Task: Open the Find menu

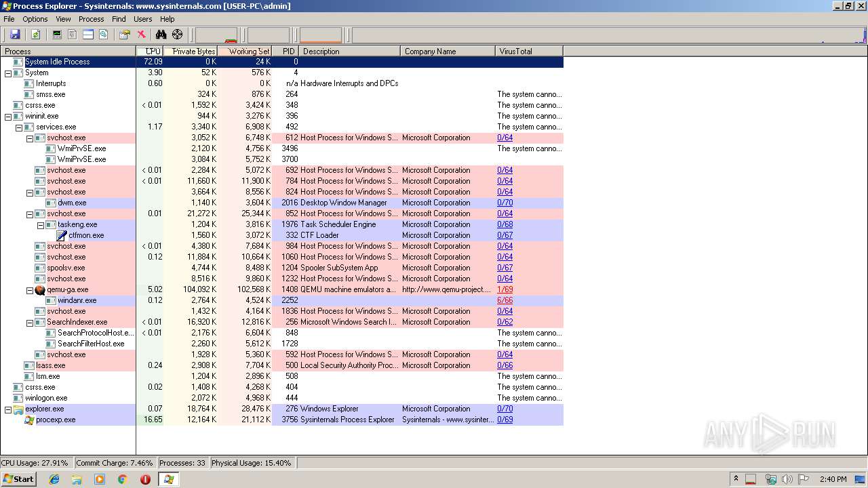Action: click(x=119, y=19)
